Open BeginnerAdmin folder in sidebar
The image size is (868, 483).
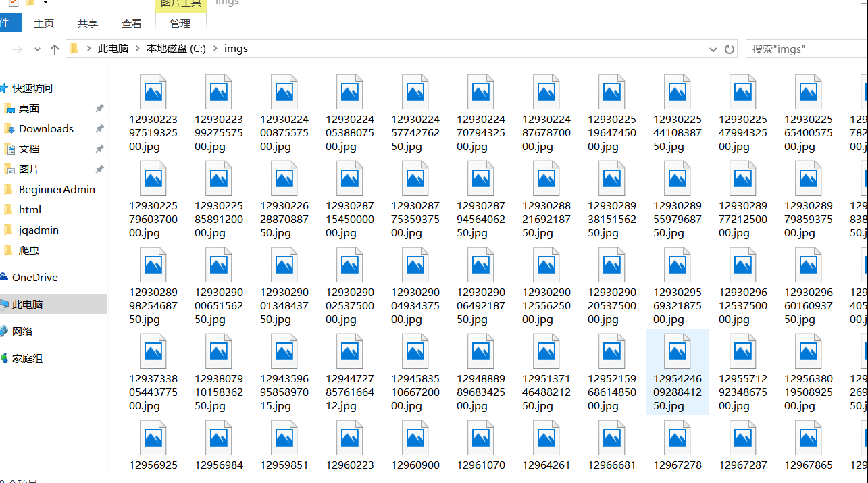(x=57, y=189)
